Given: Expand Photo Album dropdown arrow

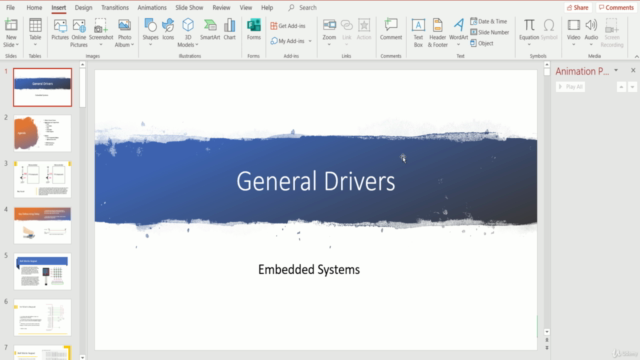Looking at the screenshot, I should point(132,44).
